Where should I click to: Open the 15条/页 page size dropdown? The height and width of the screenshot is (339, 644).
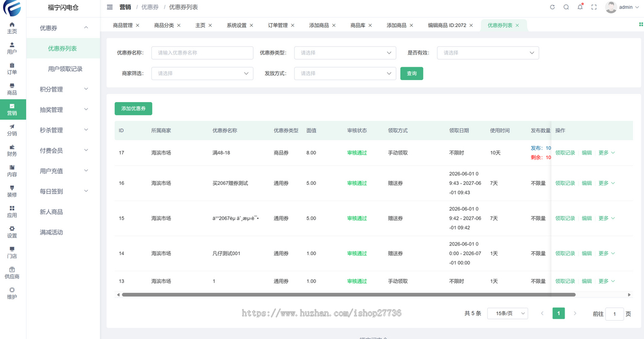click(x=507, y=313)
